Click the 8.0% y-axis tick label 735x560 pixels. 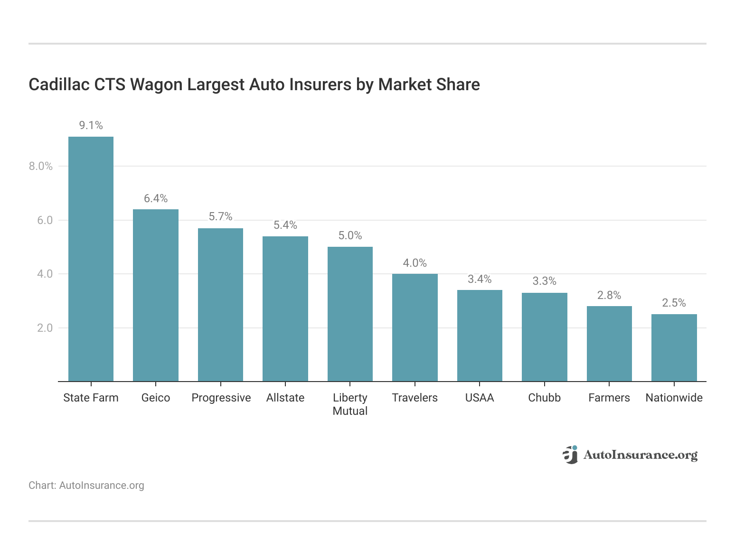41,166
